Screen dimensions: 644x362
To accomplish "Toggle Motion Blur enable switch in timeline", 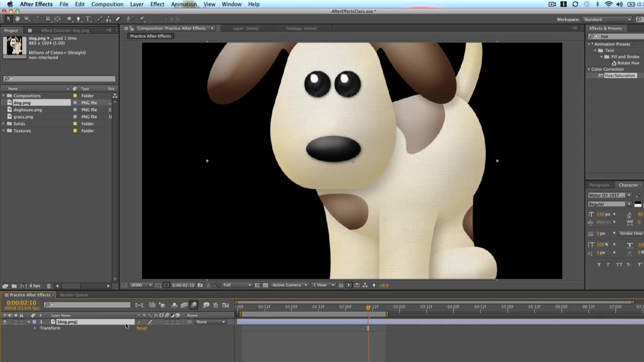I will (194, 305).
